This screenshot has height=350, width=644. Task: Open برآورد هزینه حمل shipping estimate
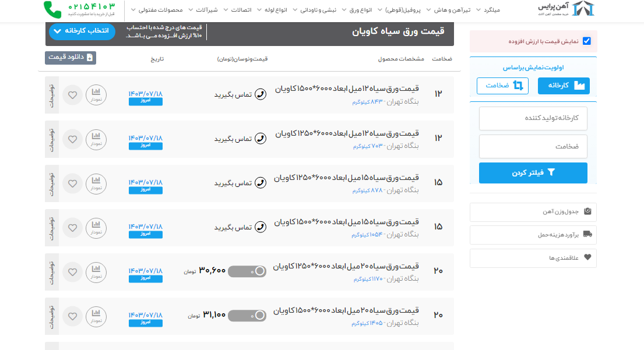tap(533, 235)
